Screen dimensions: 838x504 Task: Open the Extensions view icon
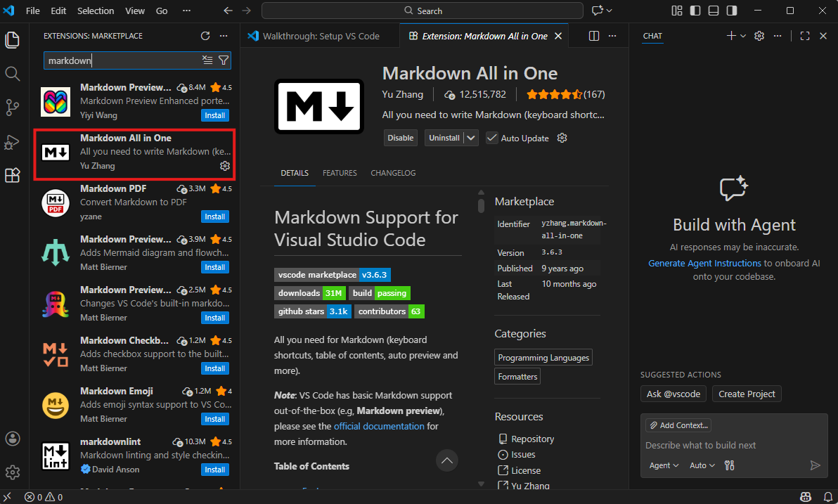(x=12, y=175)
